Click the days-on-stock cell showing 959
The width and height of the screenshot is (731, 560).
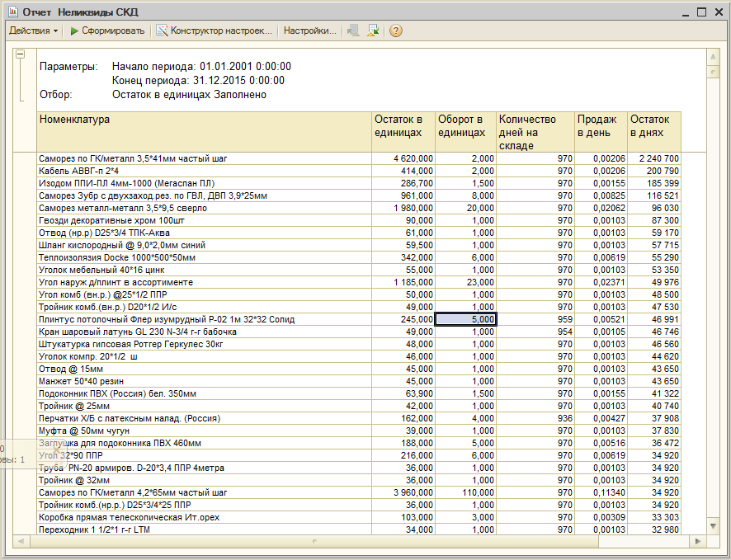[535, 320]
